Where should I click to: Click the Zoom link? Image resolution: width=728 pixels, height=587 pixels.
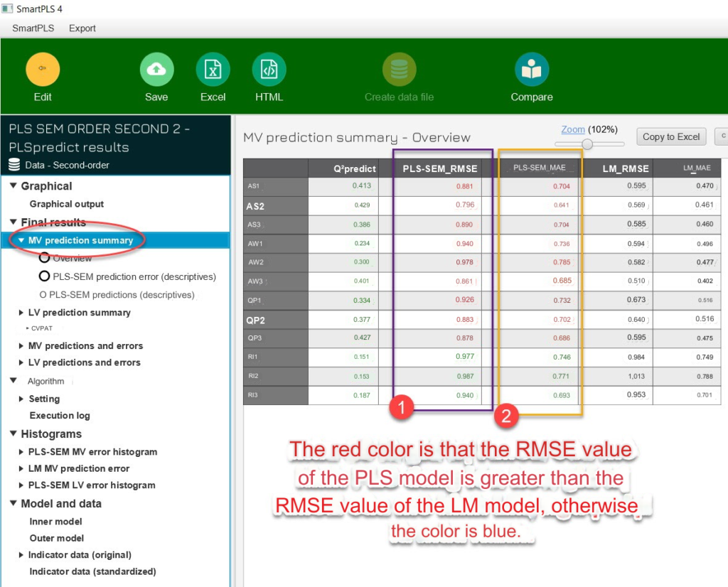pos(573,129)
